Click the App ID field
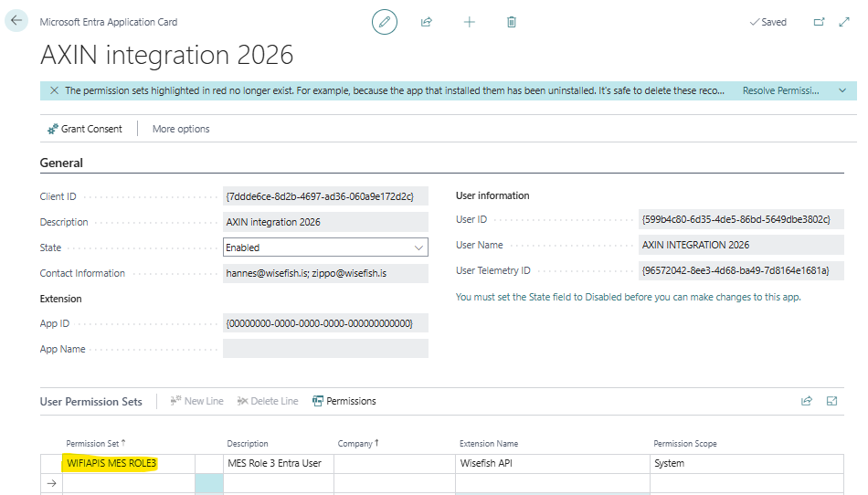 tap(325, 323)
